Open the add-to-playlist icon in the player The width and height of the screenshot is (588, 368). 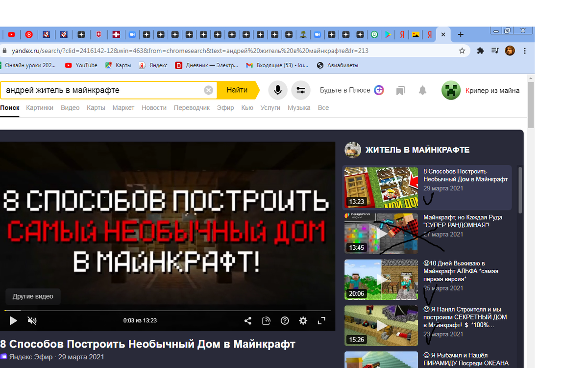tap(266, 321)
